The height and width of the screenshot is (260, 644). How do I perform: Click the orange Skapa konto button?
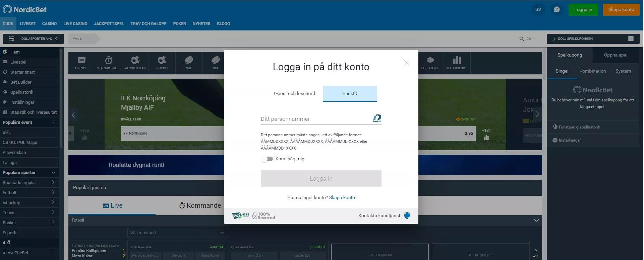(x=621, y=9)
